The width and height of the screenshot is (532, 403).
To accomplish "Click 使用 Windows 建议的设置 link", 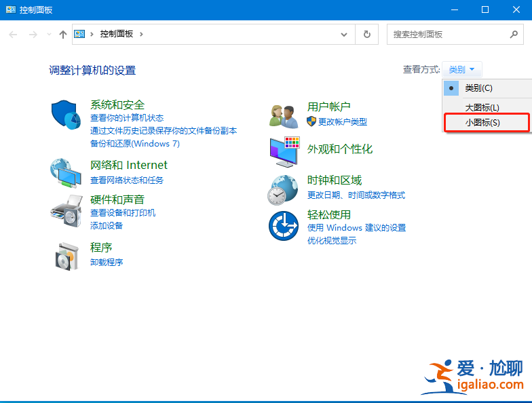I will click(356, 228).
